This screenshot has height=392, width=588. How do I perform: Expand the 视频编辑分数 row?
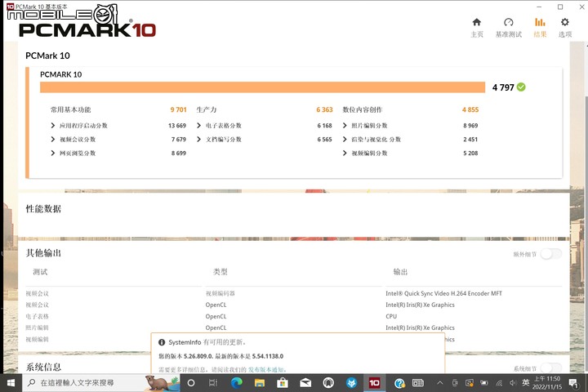point(345,153)
